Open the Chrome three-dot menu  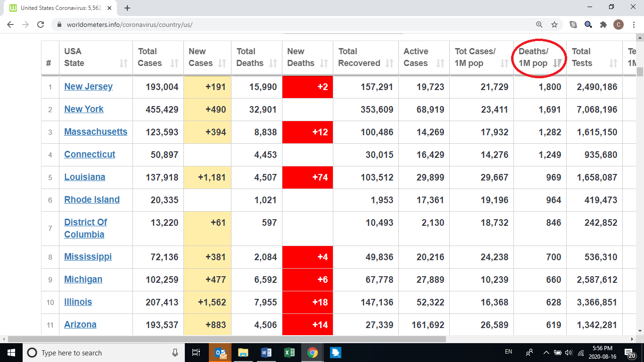(x=634, y=25)
